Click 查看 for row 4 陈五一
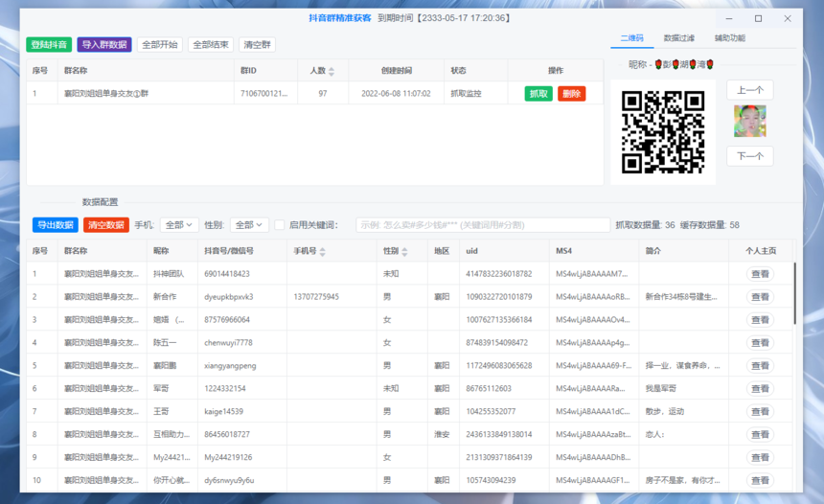Image resolution: width=824 pixels, height=504 pixels. click(760, 343)
